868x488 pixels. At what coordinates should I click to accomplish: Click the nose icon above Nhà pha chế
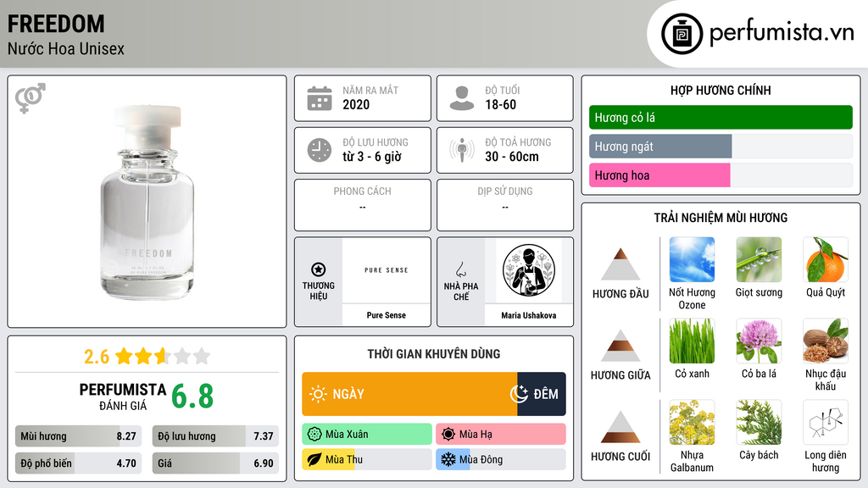[x=460, y=269]
